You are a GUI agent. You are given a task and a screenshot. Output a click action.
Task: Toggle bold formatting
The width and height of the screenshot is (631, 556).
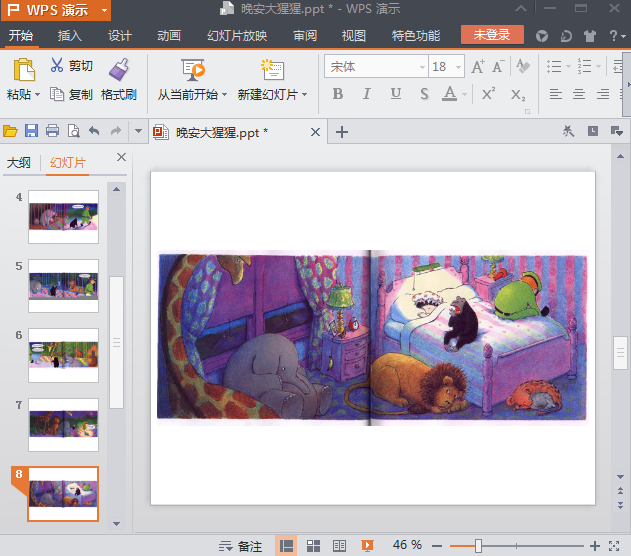tap(338, 94)
